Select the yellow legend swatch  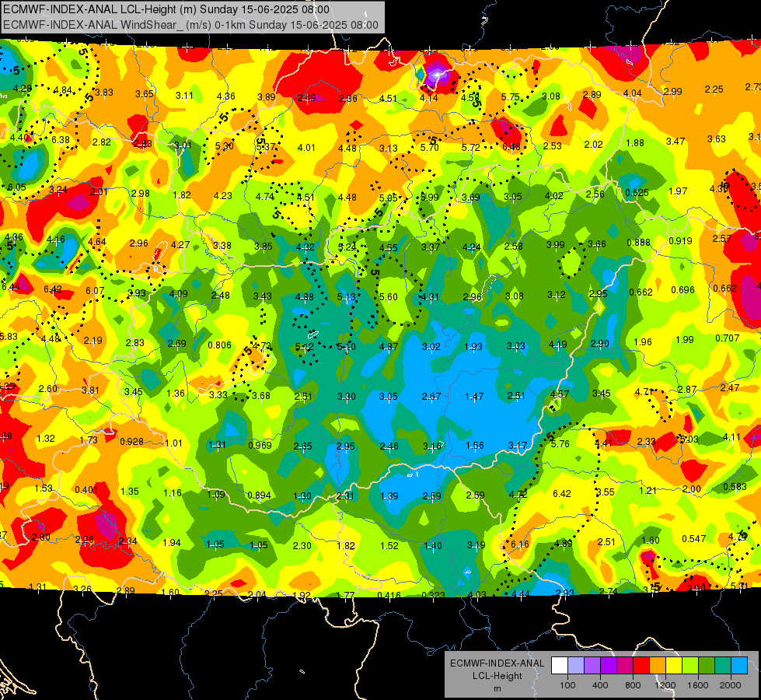coord(674,665)
